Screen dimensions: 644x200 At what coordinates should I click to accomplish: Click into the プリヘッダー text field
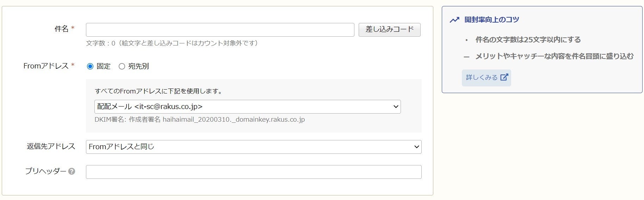tap(253, 172)
